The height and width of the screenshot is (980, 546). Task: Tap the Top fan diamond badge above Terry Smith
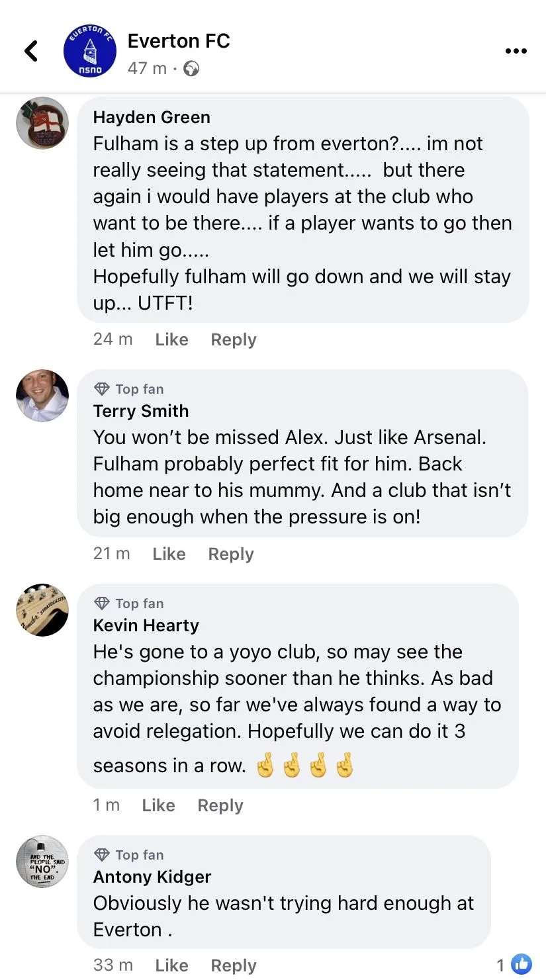coord(102,389)
